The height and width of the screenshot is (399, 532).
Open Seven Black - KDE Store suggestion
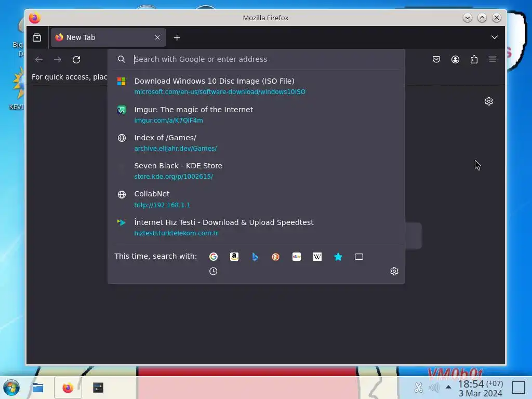pyautogui.click(x=256, y=171)
